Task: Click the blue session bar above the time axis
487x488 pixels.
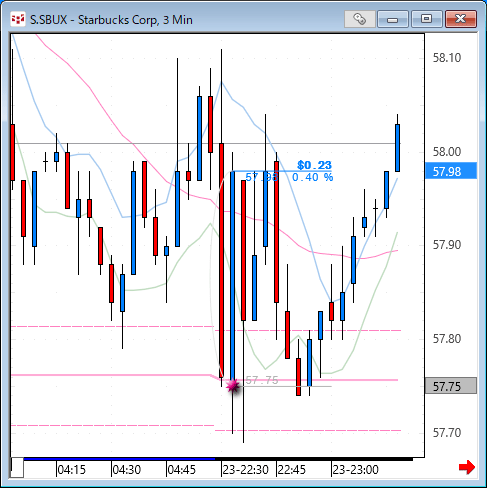Action: click(119, 459)
